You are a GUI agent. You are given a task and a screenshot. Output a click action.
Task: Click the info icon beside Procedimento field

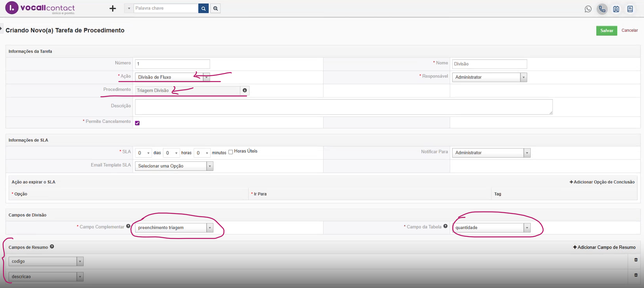[245, 90]
